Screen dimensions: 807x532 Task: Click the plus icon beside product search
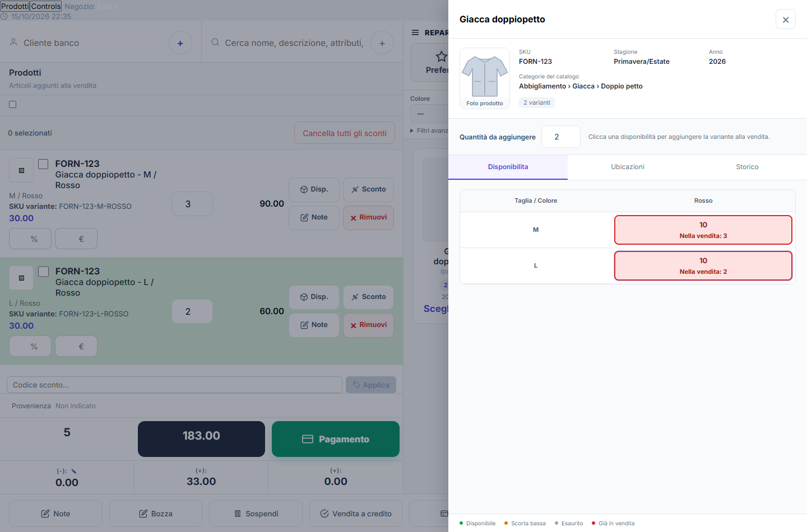pos(382,43)
